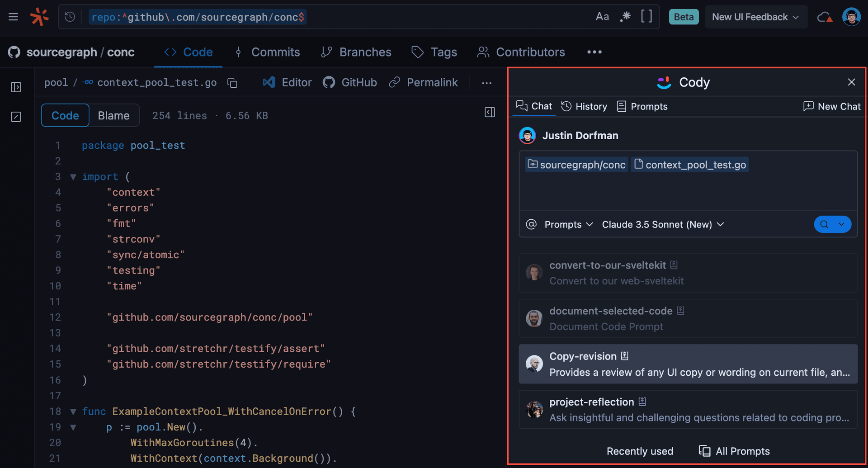Open sourcegraph owner breadcrumb link
The height and width of the screenshot is (468, 868).
(x=62, y=52)
